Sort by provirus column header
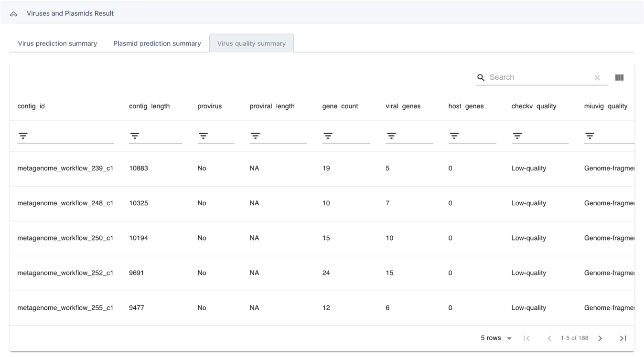The height and width of the screenshot is (357, 644). tap(210, 106)
